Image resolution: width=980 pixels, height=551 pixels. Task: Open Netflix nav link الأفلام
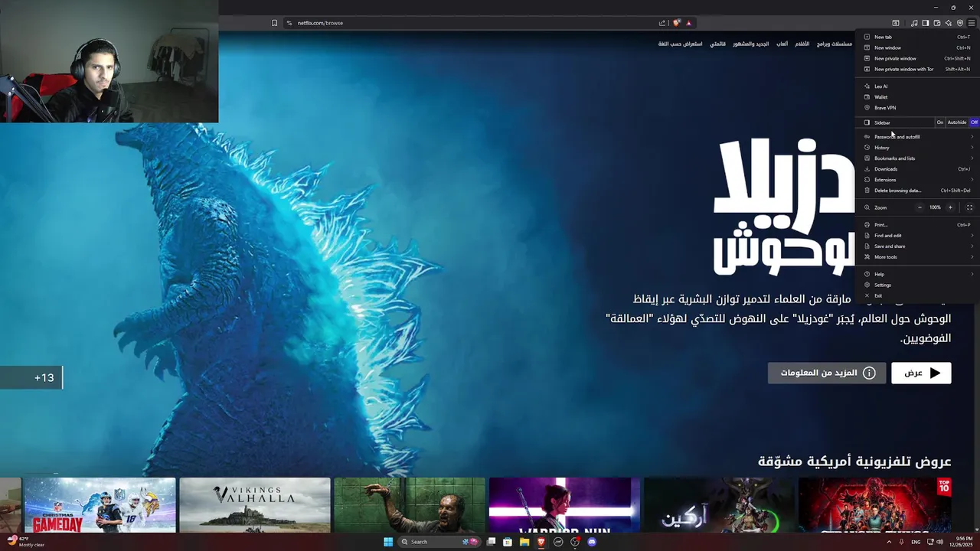[x=802, y=44]
